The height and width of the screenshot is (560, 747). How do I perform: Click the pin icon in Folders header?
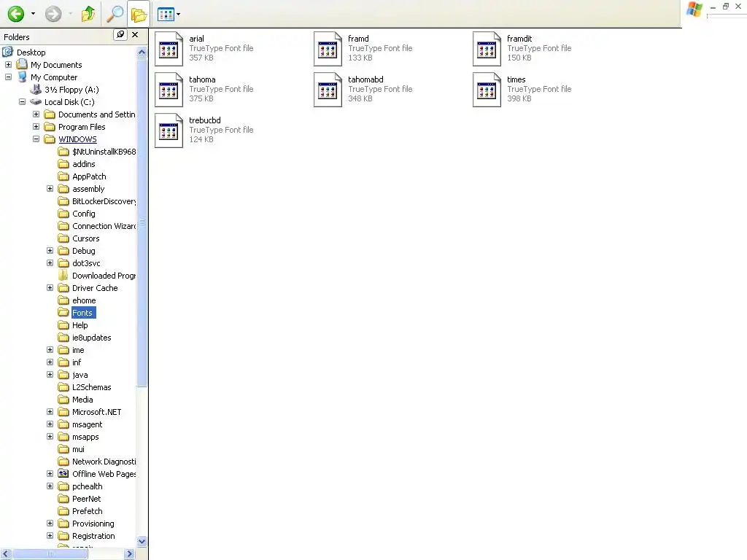pyautogui.click(x=120, y=35)
